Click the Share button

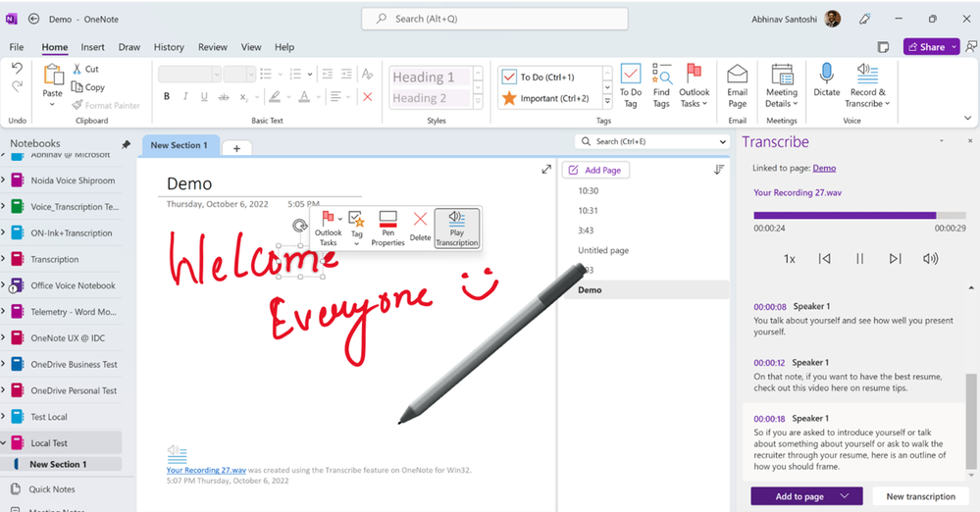coord(931,47)
